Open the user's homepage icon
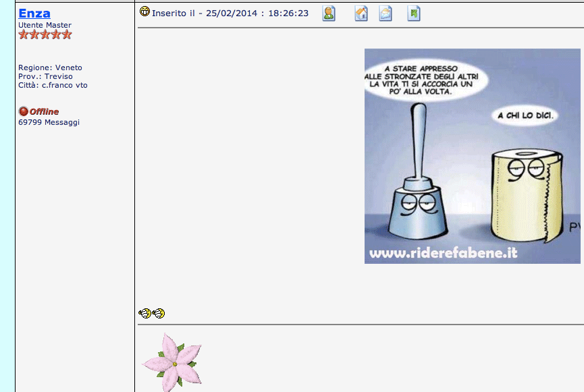 361,13
